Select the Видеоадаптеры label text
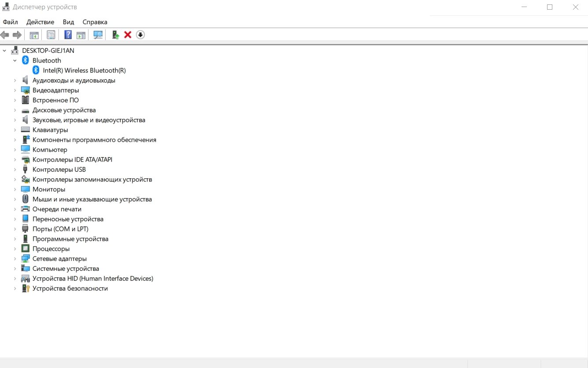This screenshot has height=368, width=588. pos(56,90)
